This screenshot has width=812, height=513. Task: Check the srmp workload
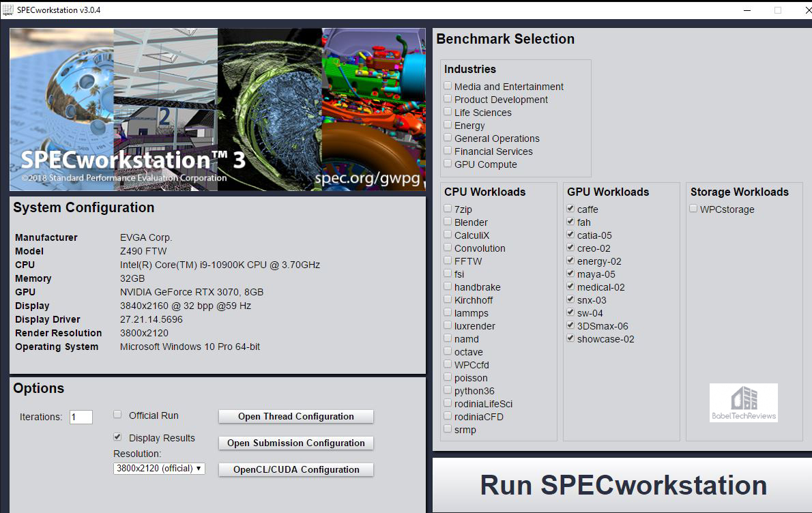448,428
